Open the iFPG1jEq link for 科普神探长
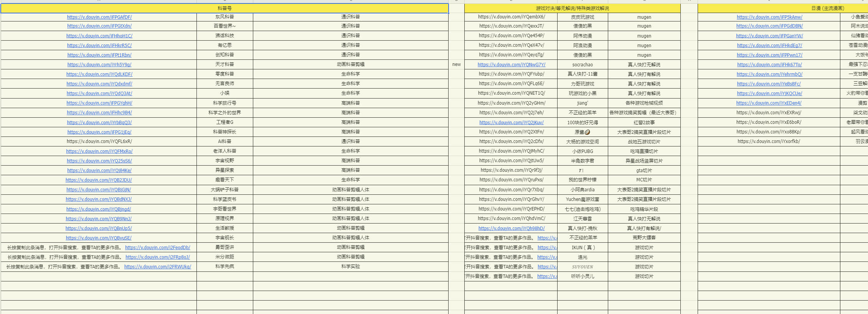 pos(99,132)
